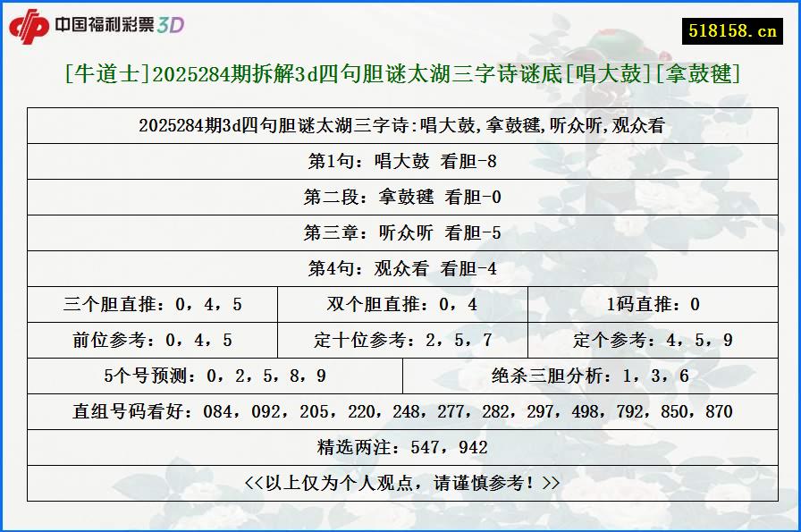Screen dimensions: 801x532
Task: Open the 2025284期 table title row
Action: 400,125
